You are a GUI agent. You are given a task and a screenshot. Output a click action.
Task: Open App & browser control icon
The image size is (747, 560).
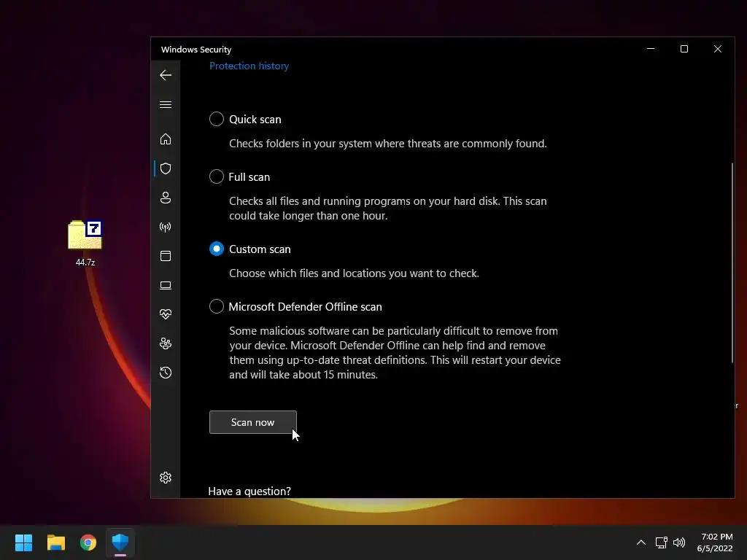point(166,256)
